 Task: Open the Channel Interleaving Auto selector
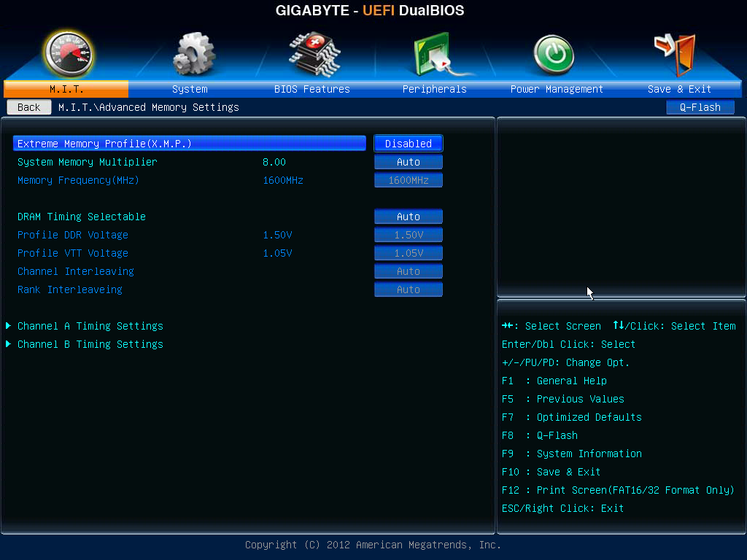(x=409, y=271)
